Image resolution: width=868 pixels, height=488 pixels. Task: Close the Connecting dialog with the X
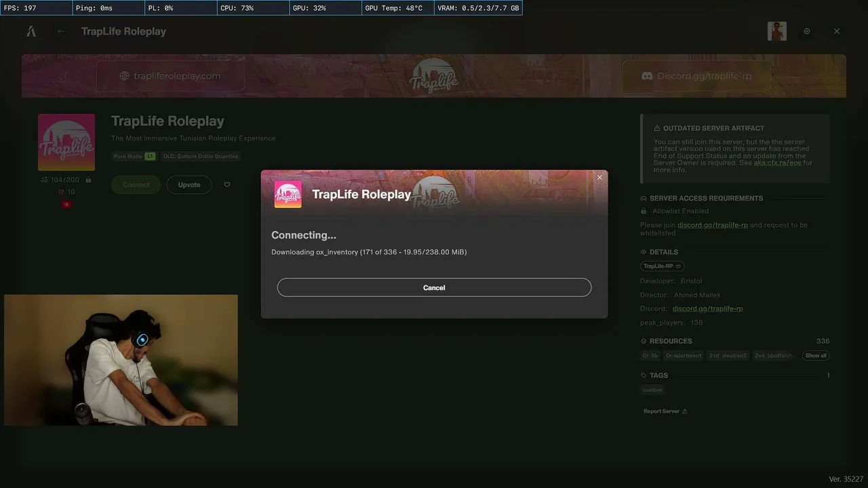(599, 178)
